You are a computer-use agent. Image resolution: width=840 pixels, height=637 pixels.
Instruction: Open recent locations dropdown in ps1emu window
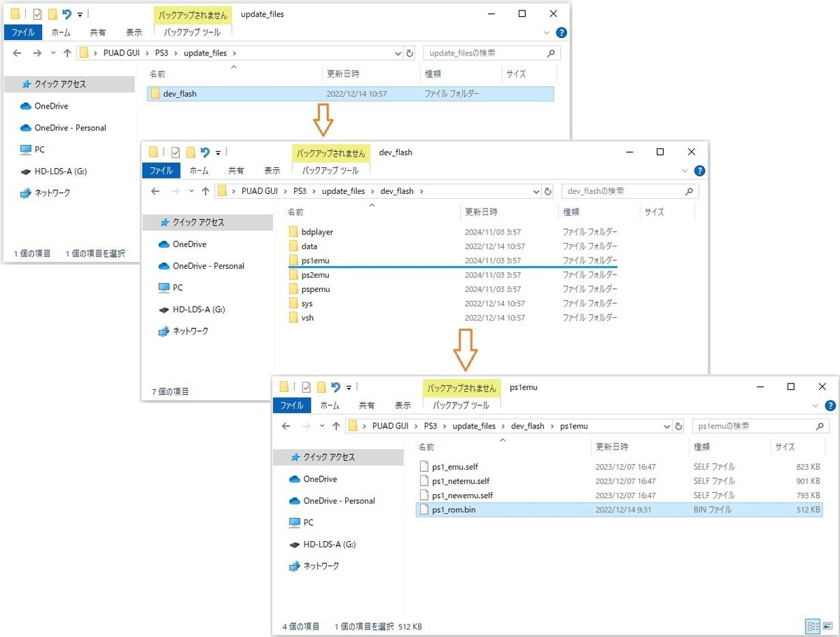click(x=322, y=426)
